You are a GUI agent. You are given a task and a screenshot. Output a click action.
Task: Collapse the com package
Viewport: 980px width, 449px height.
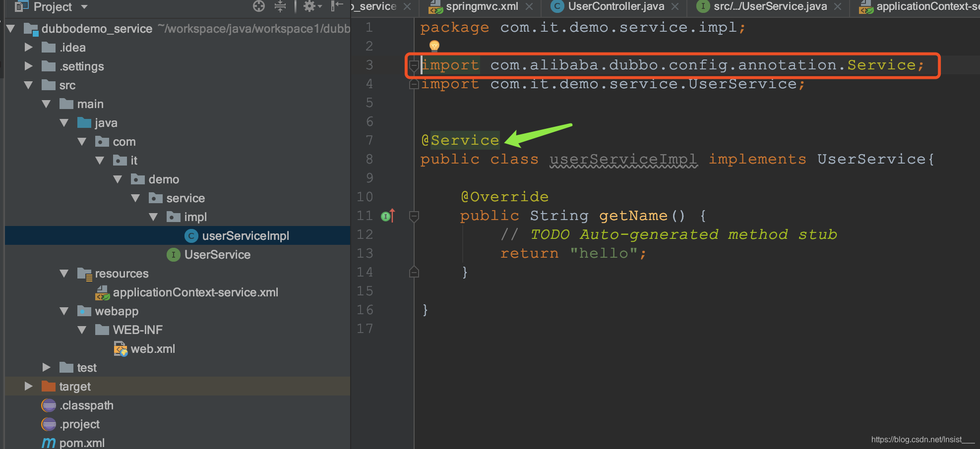pos(82,142)
